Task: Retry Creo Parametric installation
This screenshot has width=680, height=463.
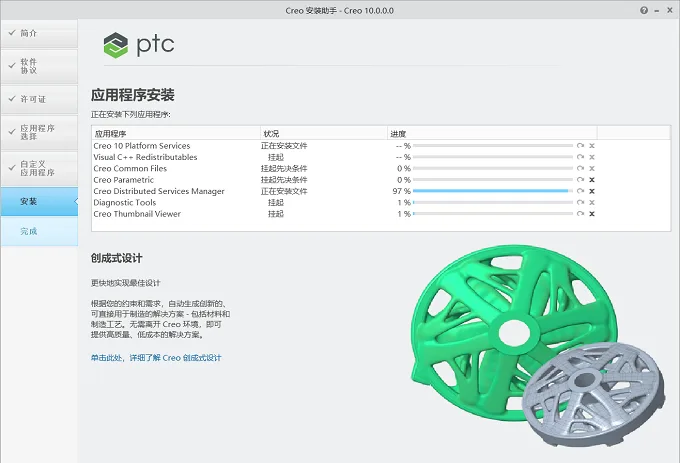Action: tap(580, 179)
